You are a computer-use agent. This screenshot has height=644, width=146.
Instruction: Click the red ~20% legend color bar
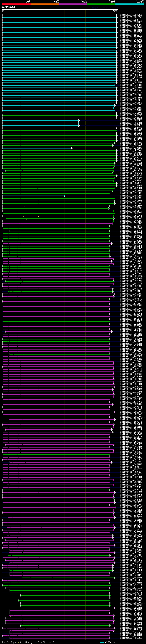[x=16, y=4]
